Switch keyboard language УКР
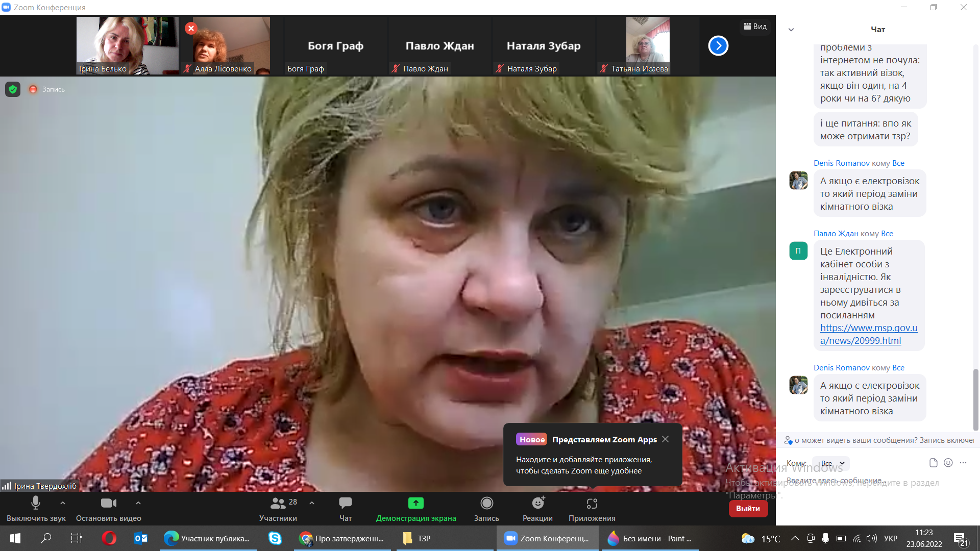This screenshot has height=551, width=980. (x=891, y=538)
